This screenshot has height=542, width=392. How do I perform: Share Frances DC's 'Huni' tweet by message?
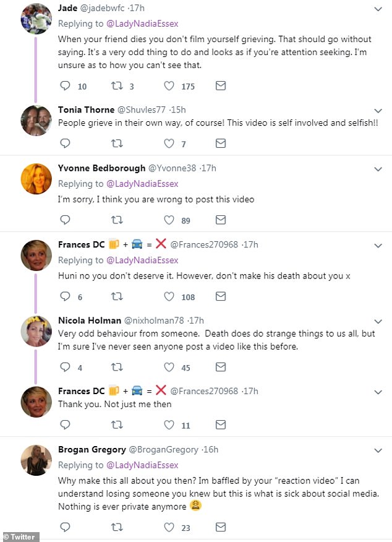pyautogui.click(x=220, y=296)
